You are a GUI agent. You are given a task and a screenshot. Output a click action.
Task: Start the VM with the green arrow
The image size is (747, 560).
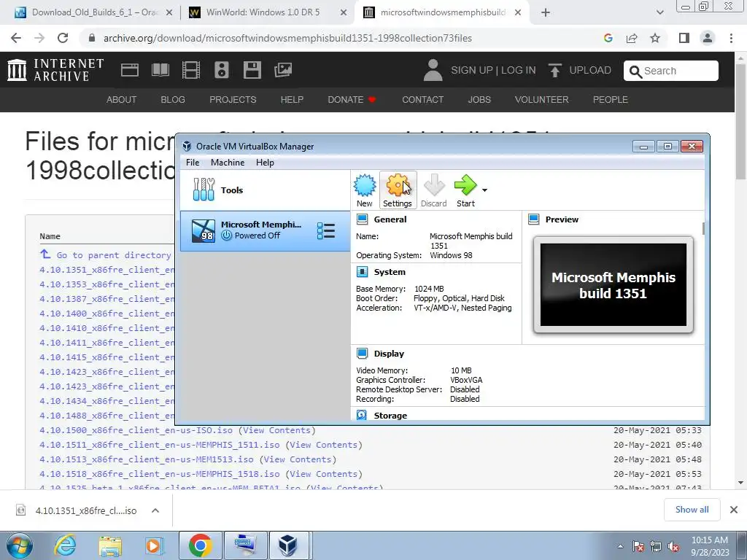[465, 190]
